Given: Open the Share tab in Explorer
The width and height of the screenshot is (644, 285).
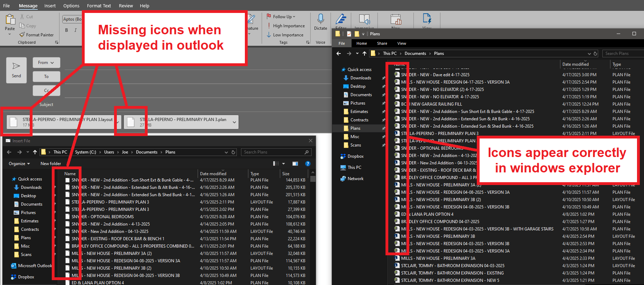Looking at the screenshot, I should click(x=382, y=44).
